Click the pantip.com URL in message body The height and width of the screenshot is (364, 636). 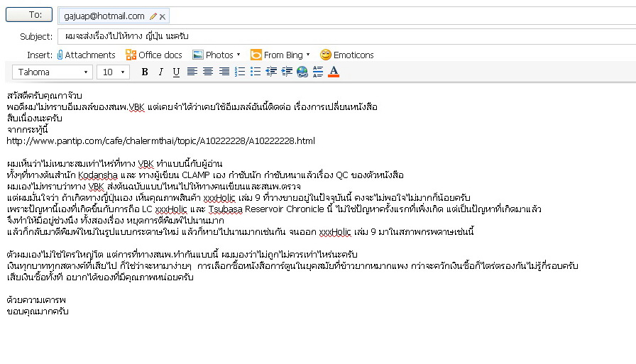pos(160,141)
